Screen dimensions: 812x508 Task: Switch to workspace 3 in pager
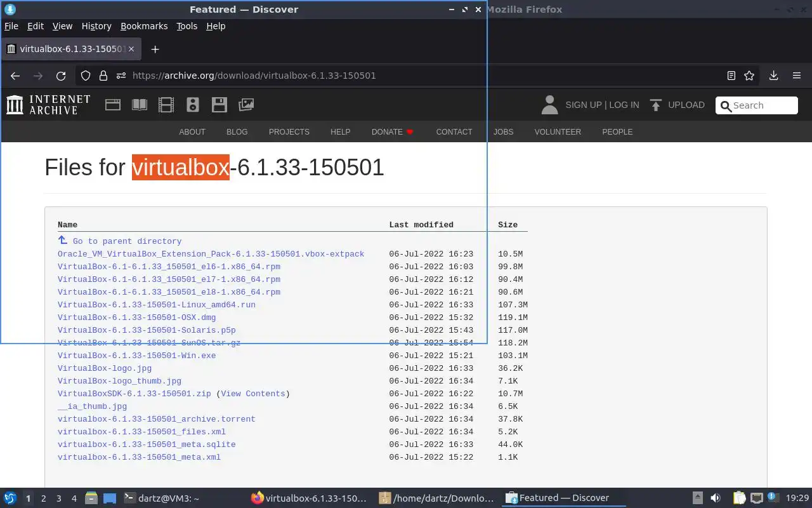pos(59,498)
